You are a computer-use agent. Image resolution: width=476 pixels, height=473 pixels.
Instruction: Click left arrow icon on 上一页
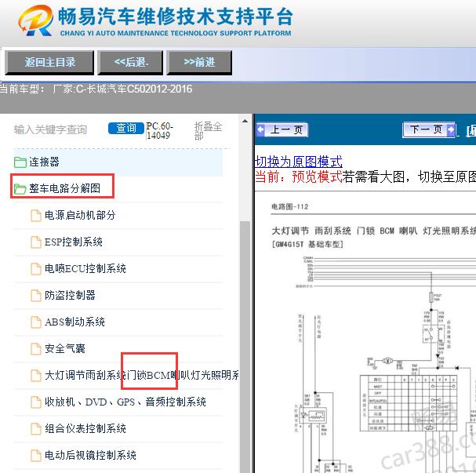pyautogui.click(x=260, y=129)
